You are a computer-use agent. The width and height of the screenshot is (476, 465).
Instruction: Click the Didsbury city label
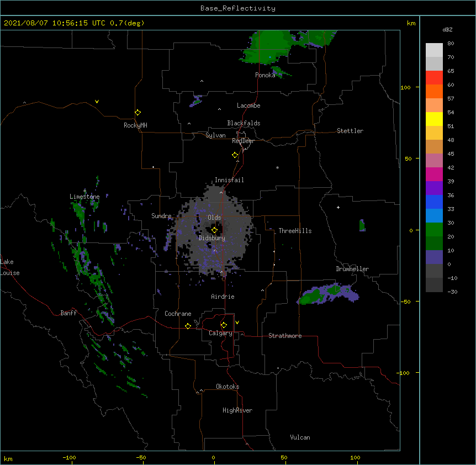click(212, 238)
